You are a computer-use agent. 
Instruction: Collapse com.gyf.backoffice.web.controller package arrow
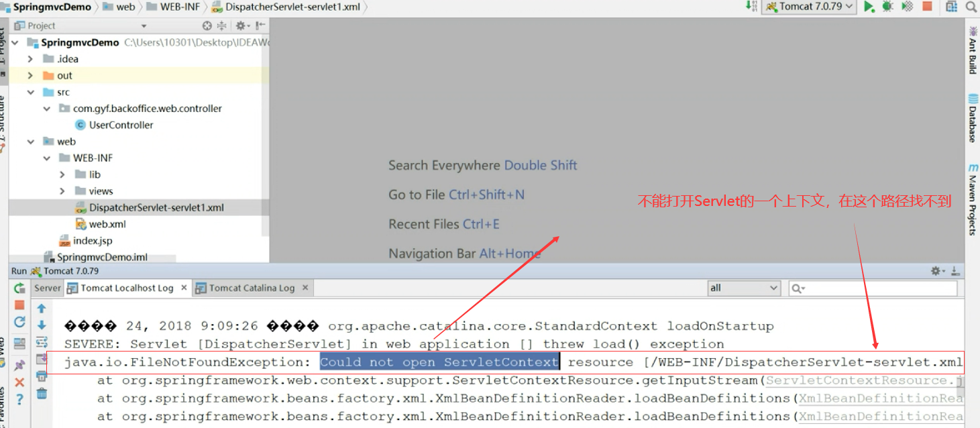47,109
